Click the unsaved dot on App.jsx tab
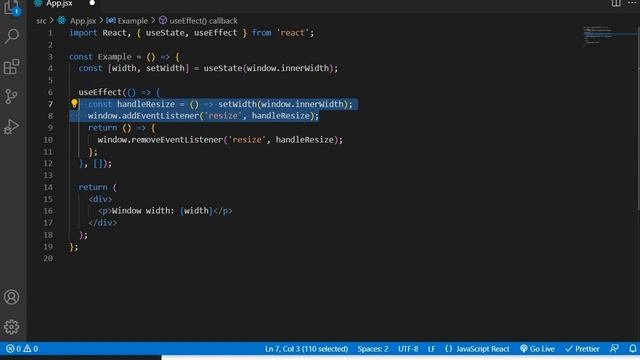The height and width of the screenshot is (360, 640). pyautogui.click(x=92, y=3)
